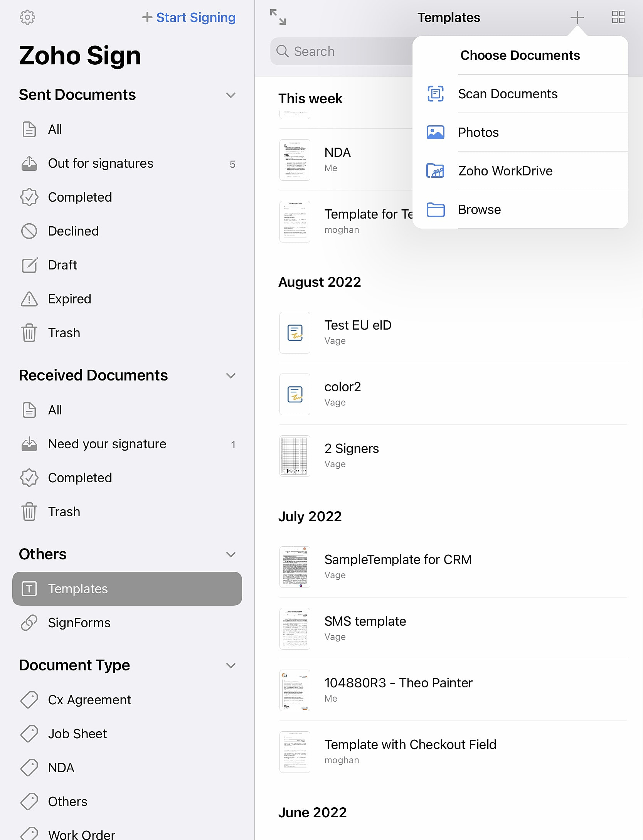Click the expand fullscreen arrows icon
The height and width of the screenshot is (840, 643).
pos(278,17)
